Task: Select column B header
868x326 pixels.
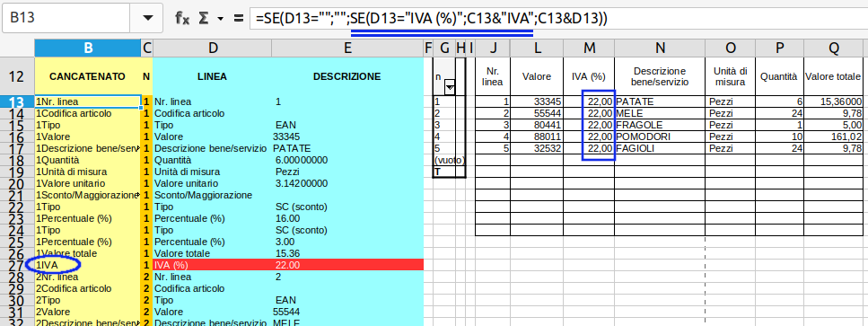Action: (x=87, y=48)
